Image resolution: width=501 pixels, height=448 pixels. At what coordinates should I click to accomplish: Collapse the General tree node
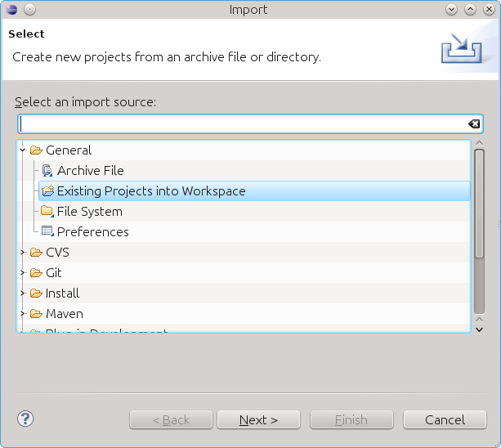point(23,150)
